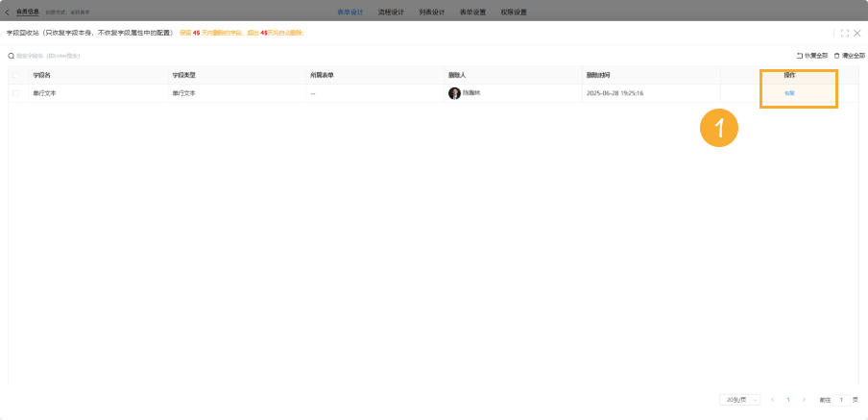The height and width of the screenshot is (420, 868).
Task: Click the 所属表单 column header
Action: [x=323, y=75]
